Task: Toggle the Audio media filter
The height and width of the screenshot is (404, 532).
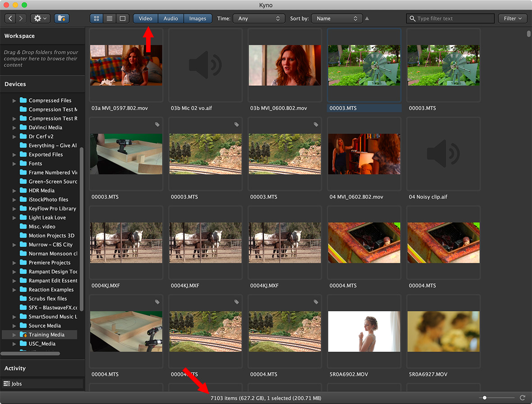Action: 171,18
